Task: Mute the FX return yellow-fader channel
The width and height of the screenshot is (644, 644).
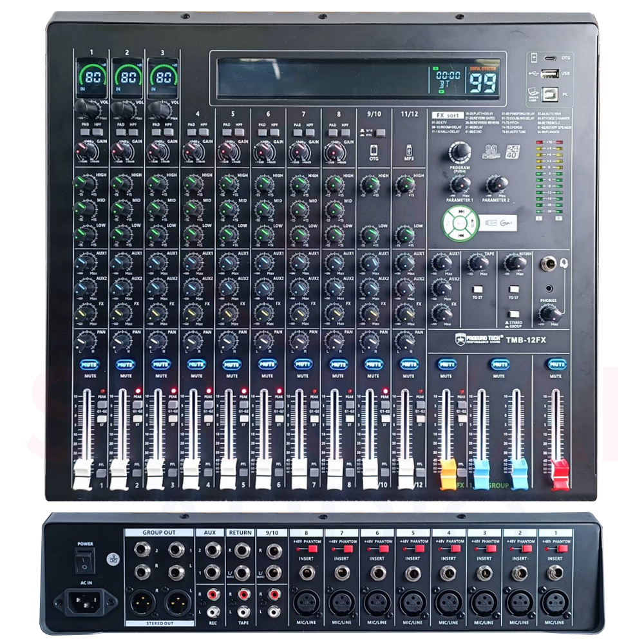Action: pyautogui.click(x=447, y=365)
